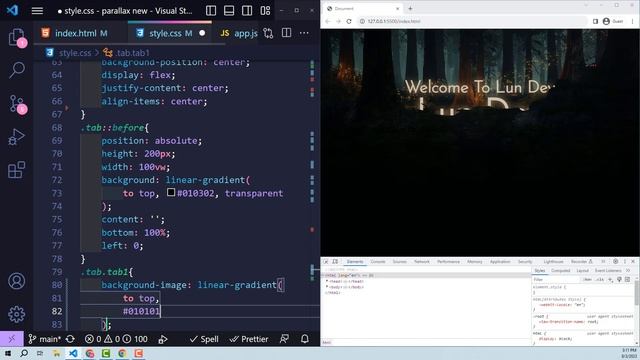
Task: Toggle the .cls element classes button
Action: click(600, 280)
